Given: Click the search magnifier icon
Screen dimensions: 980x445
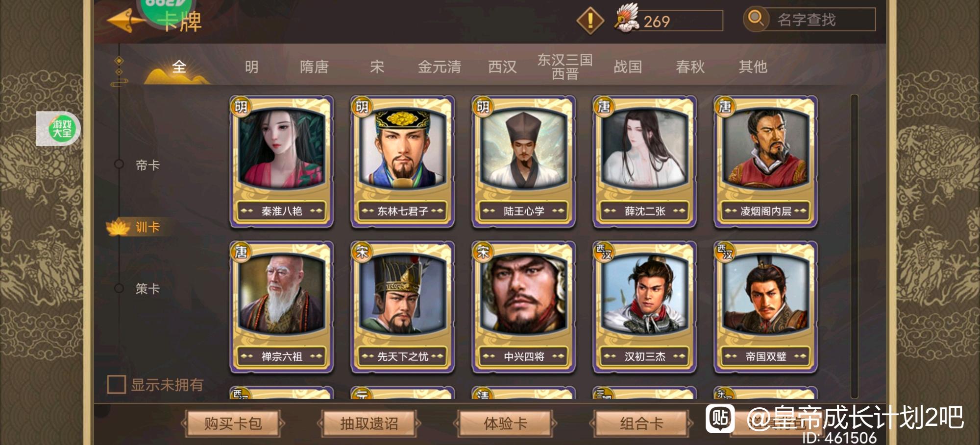Looking at the screenshot, I should pyautogui.click(x=756, y=19).
